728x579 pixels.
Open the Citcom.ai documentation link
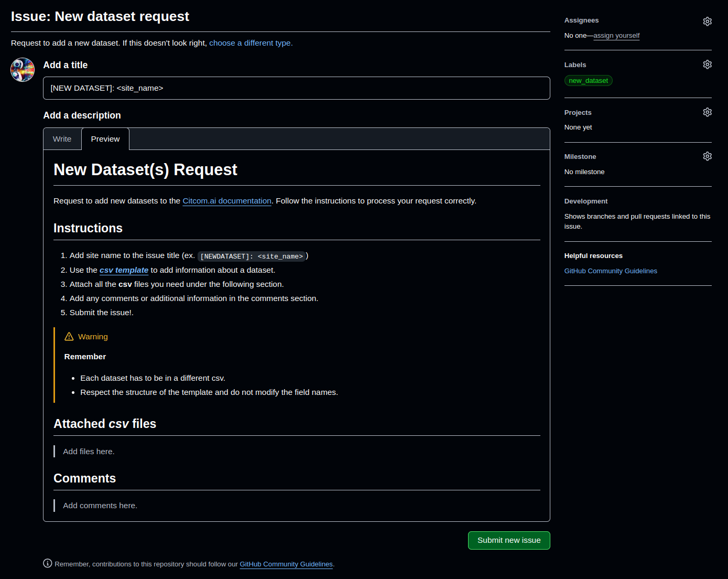coord(227,201)
